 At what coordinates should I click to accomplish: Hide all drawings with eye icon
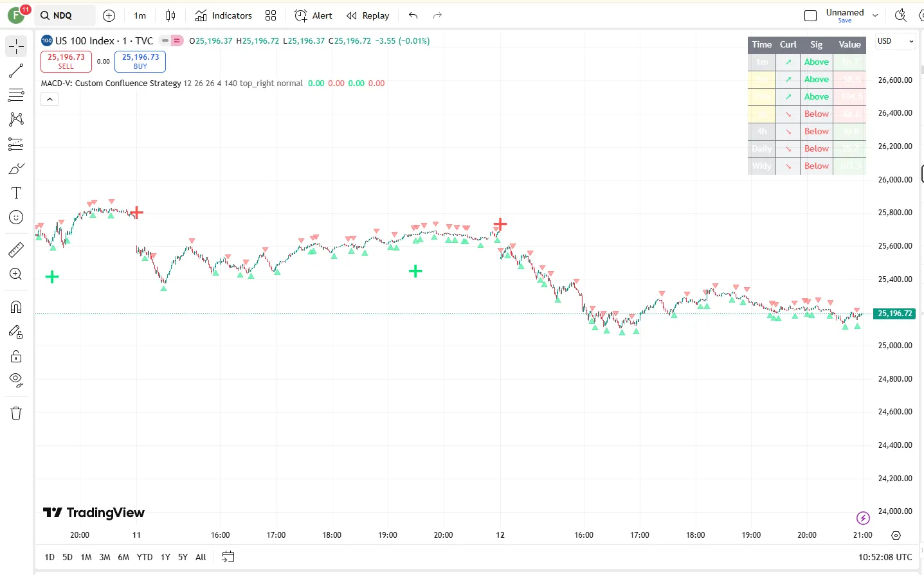coord(16,380)
